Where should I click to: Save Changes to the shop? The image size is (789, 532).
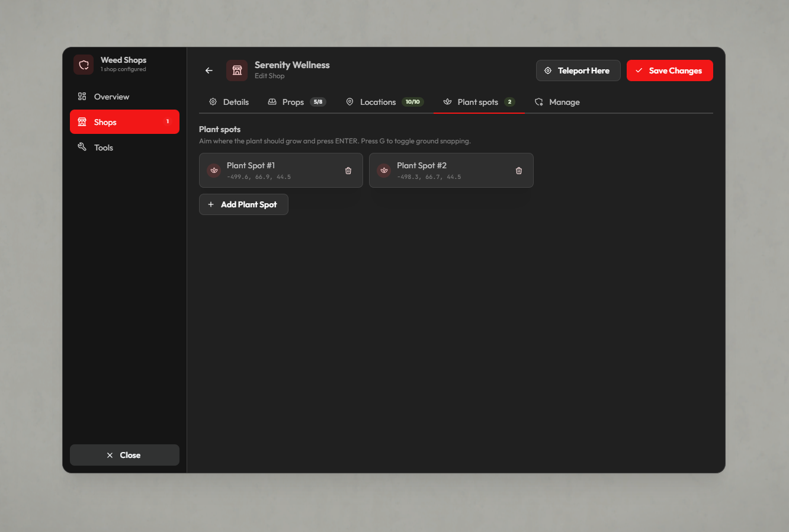point(670,70)
